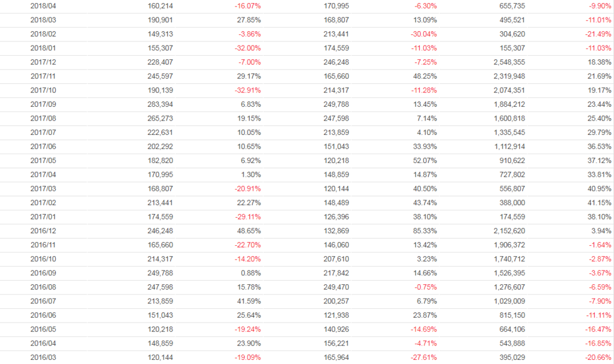
Task: Click the red -30.04% percentage
Action: 423,34
